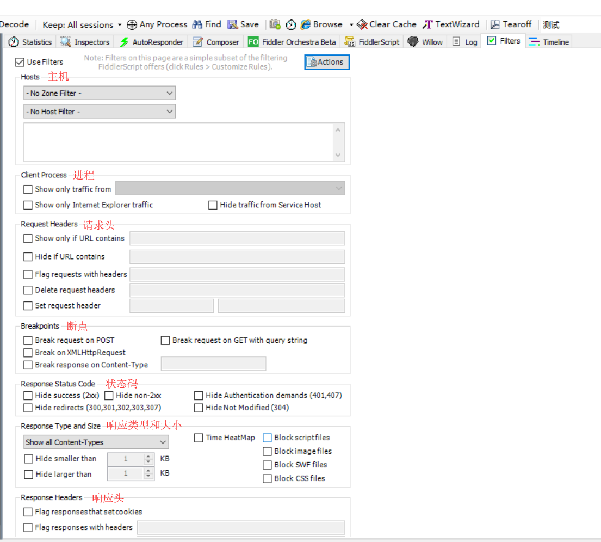
Task: Enable Break request on GET with query string
Action: pyautogui.click(x=165, y=340)
